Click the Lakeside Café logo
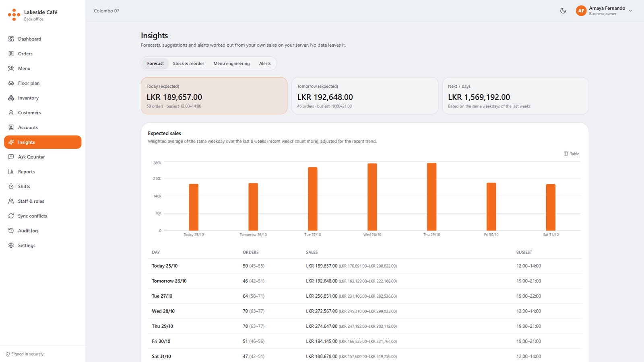The width and height of the screenshot is (644, 362). tap(14, 15)
